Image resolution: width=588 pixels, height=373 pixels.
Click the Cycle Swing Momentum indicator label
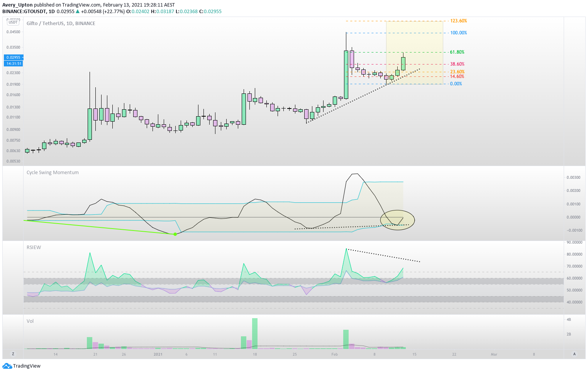(x=53, y=173)
